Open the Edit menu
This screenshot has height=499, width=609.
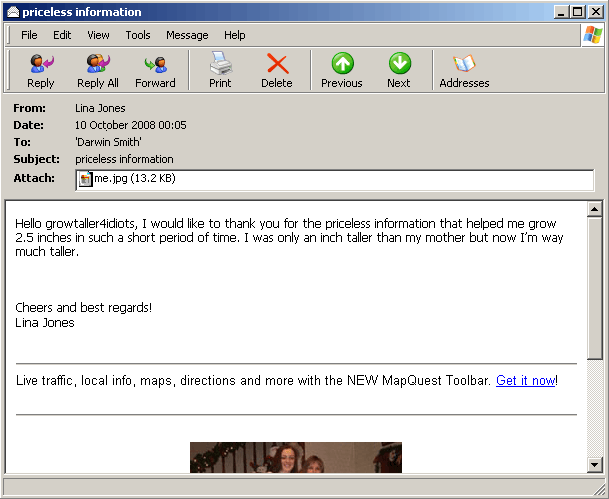pos(62,35)
